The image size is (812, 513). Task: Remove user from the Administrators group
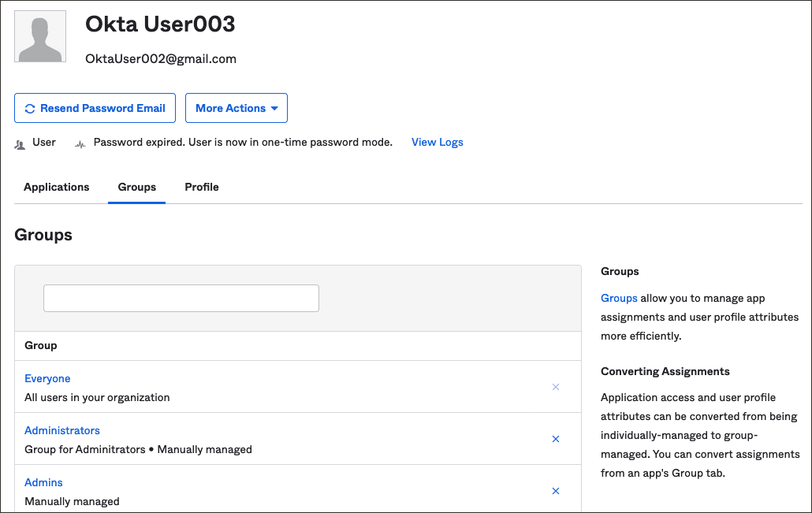[555, 439]
